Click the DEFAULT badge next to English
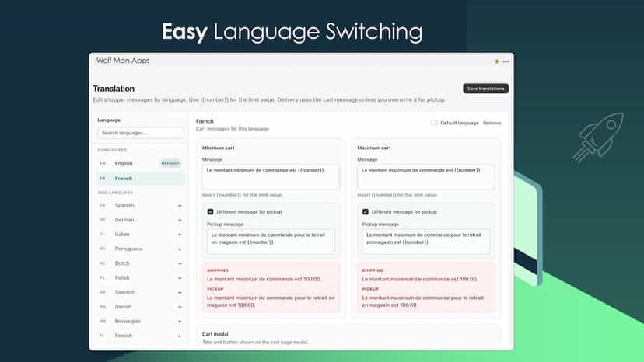This screenshot has width=644, height=362. [170, 163]
